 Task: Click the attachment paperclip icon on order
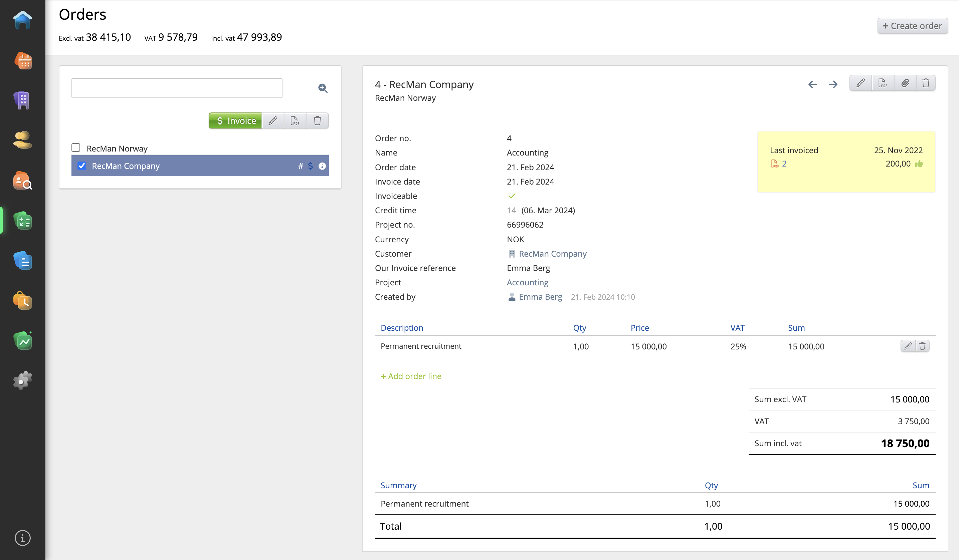point(905,83)
